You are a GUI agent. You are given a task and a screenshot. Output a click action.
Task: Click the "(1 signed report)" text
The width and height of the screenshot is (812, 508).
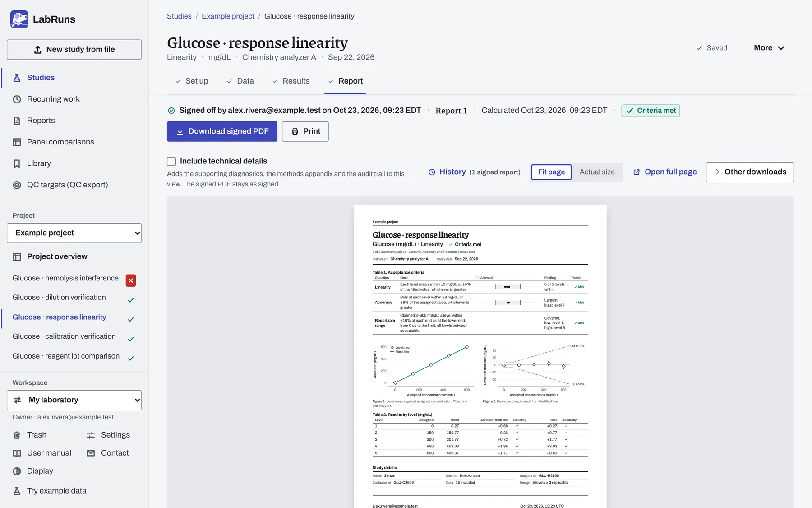tap(495, 172)
